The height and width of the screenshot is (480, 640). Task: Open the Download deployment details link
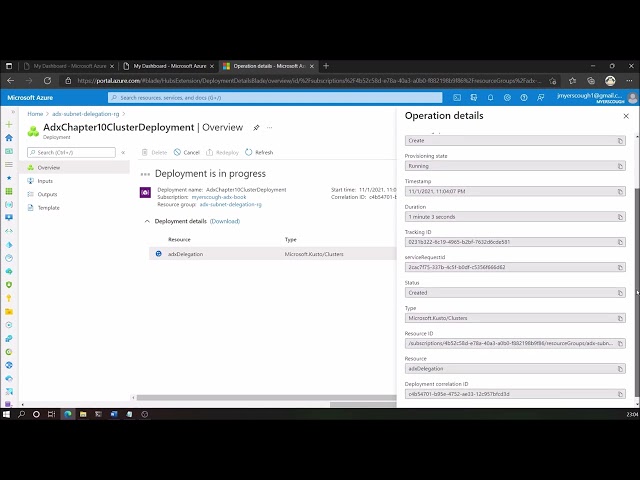[x=225, y=221]
